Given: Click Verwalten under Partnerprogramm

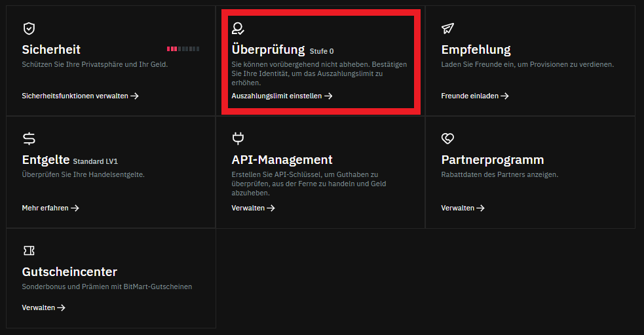Looking at the screenshot, I should click(463, 208).
